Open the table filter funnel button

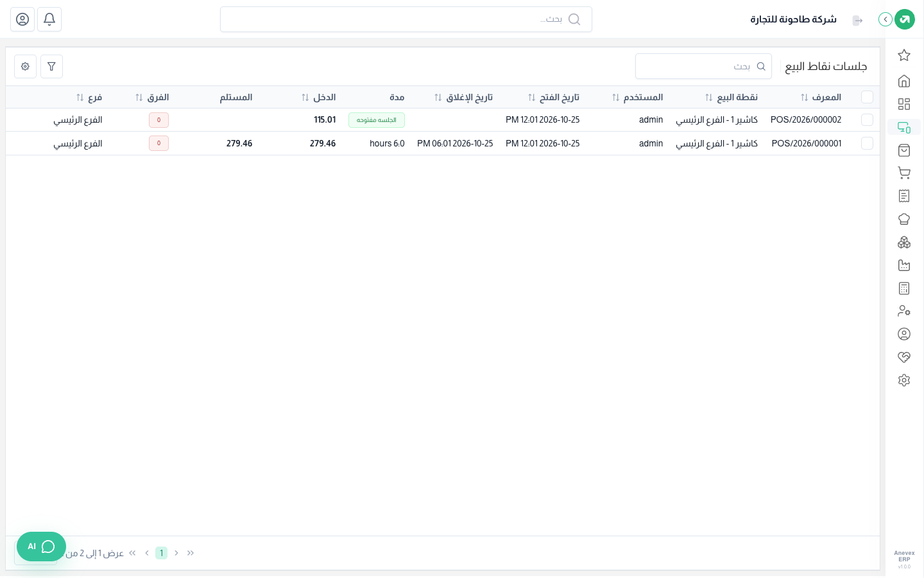pos(51,66)
